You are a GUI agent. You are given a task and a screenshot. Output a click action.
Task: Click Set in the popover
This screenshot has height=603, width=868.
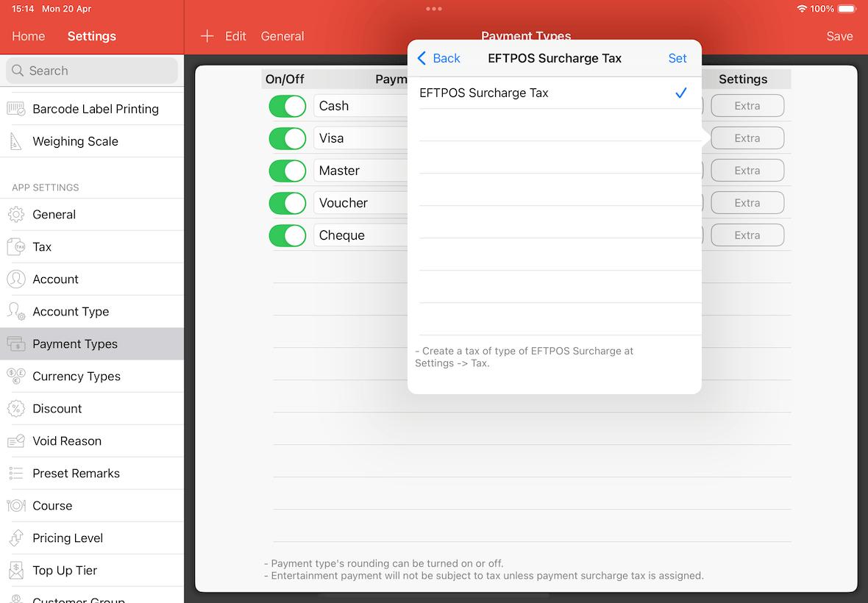(x=677, y=58)
